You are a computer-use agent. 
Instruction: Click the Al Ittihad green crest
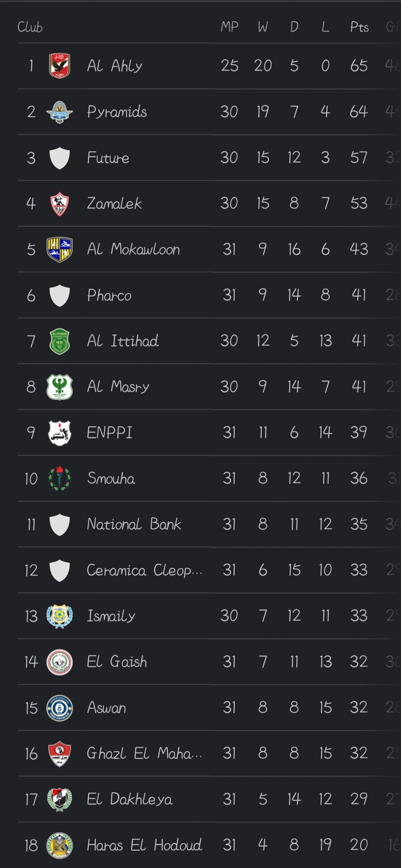tap(60, 341)
